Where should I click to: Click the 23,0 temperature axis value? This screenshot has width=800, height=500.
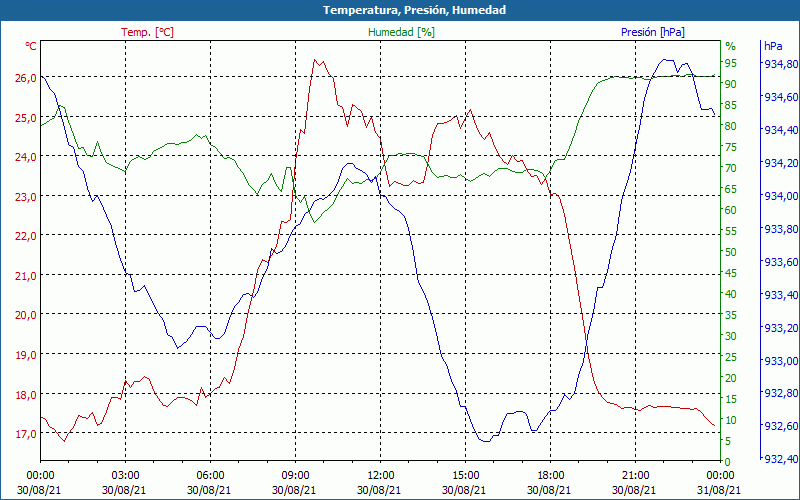tap(28, 196)
